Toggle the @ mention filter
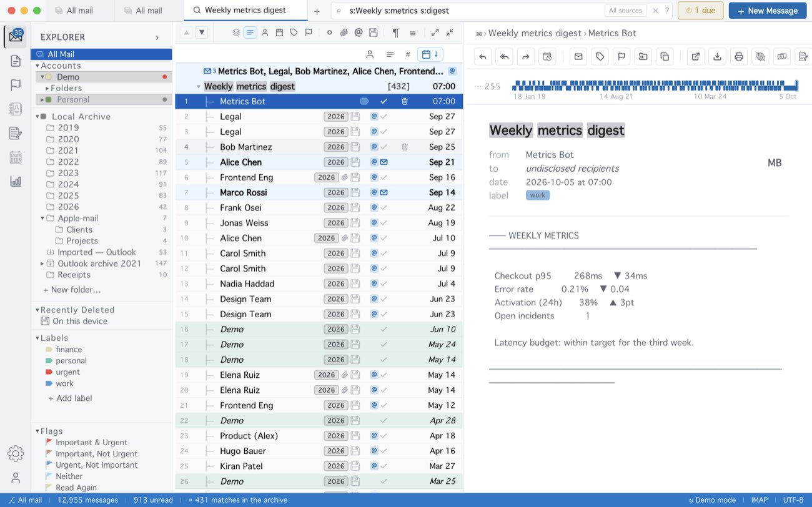Screen dimensions: 812x507 pyautogui.click(x=359, y=32)
